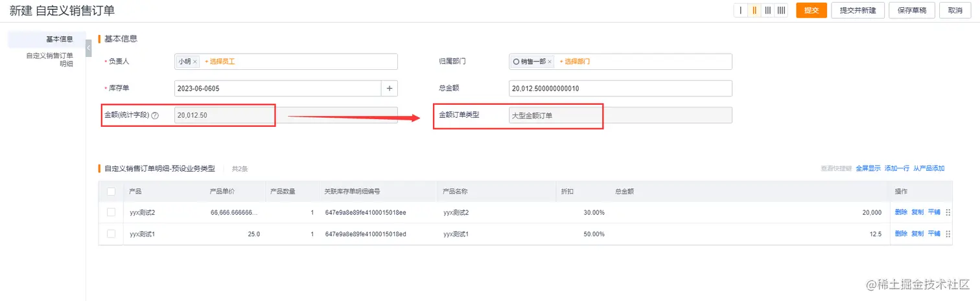Viewport: 980px width, 301px height.
Task: Check the yyx测试1 row checkbox
Action: click(111, 234)
